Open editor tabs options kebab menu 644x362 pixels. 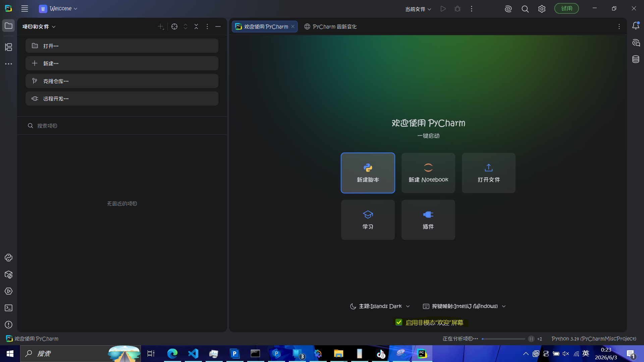(619, 27)
